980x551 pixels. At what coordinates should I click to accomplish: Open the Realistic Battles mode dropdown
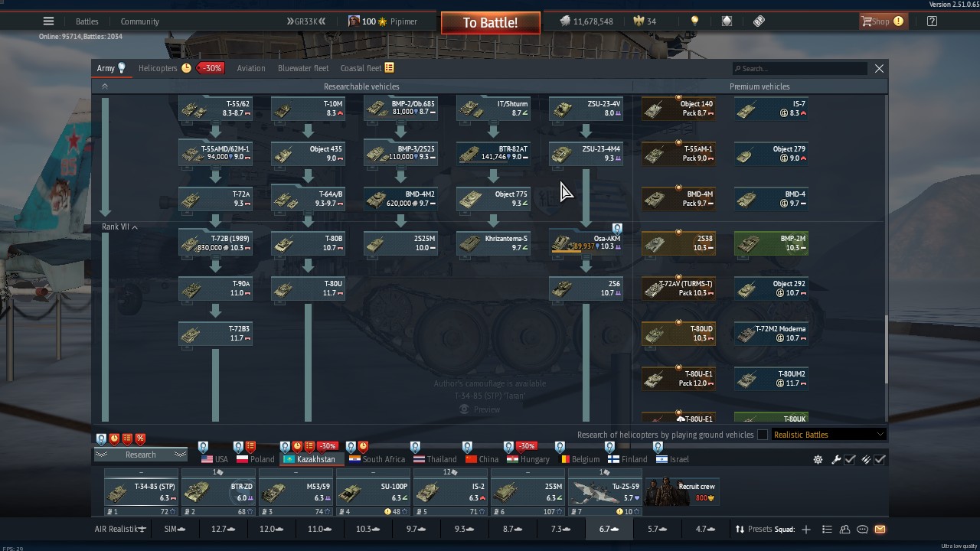tap(828, 435)
